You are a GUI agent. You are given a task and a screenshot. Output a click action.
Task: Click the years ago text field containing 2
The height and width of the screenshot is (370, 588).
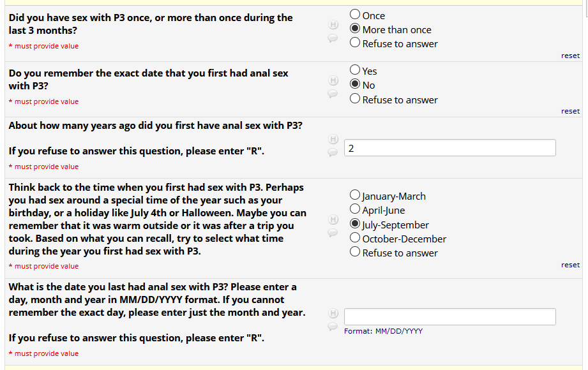point(449,148)
